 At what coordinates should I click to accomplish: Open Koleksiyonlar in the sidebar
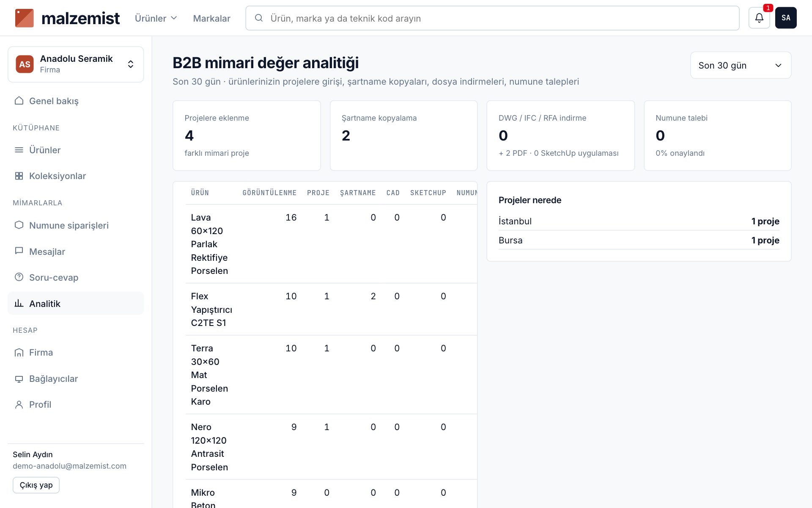[x=76, y=176]
